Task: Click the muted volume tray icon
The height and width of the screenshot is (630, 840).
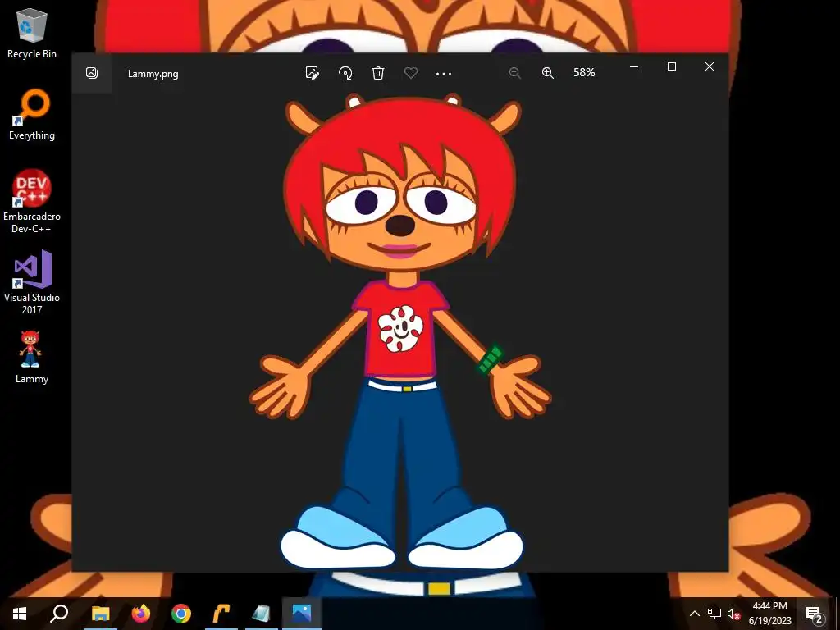Action: pos(733,614)
